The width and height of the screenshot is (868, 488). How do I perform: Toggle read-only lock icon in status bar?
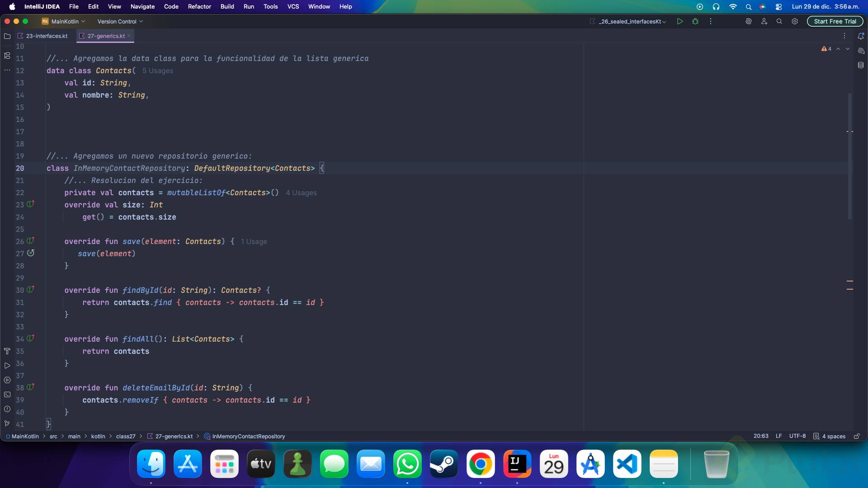point(856,436)
